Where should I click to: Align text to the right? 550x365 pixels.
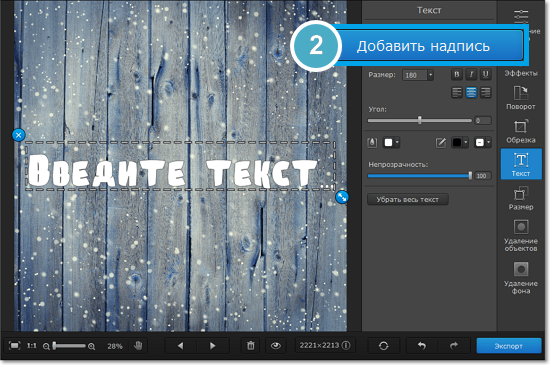tap(485, 93)
